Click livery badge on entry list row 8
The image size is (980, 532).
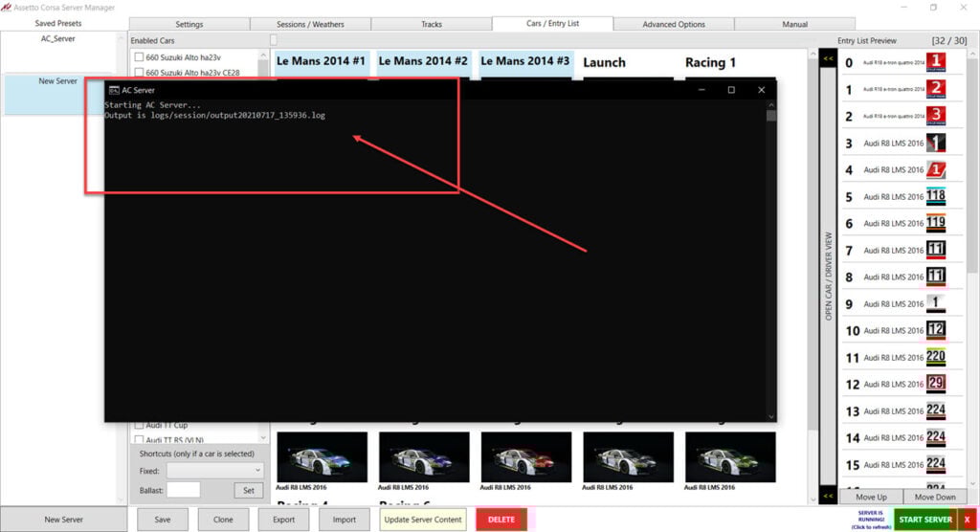[936, 277]
